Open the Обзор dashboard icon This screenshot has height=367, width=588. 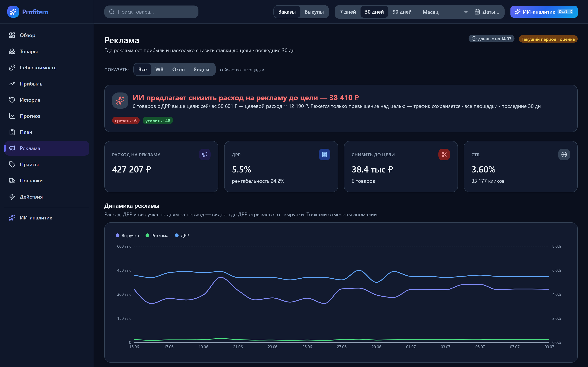[12, 35]
